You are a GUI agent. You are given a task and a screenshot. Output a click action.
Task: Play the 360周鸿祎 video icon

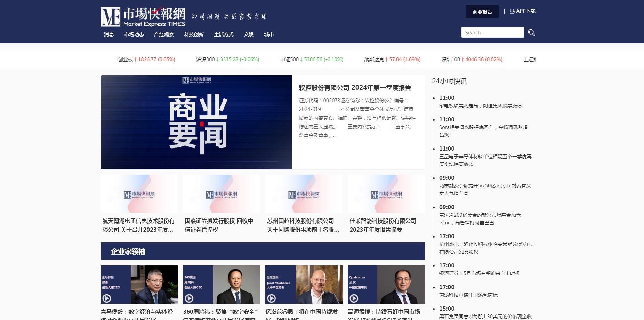tap(189, 298)
